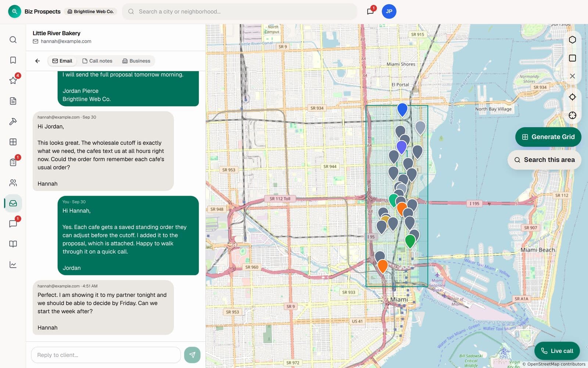The image size is (588, 368).
Task: Open saved bookmarks in the sidebar
Action: [x=13, y=60]
